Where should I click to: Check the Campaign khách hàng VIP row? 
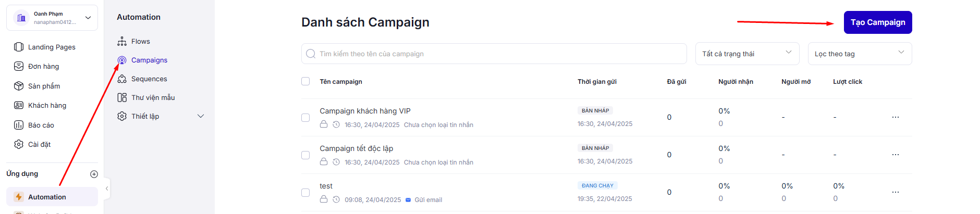tap(305, 118)
